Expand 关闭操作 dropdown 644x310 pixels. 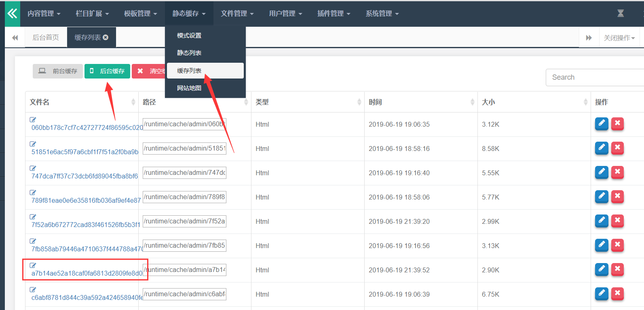619,38
